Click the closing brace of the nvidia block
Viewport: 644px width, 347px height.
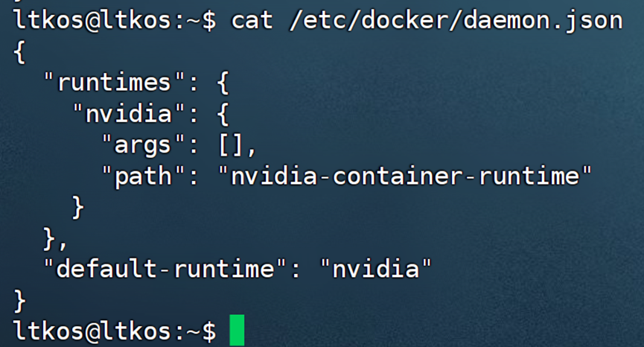(78, 206)
